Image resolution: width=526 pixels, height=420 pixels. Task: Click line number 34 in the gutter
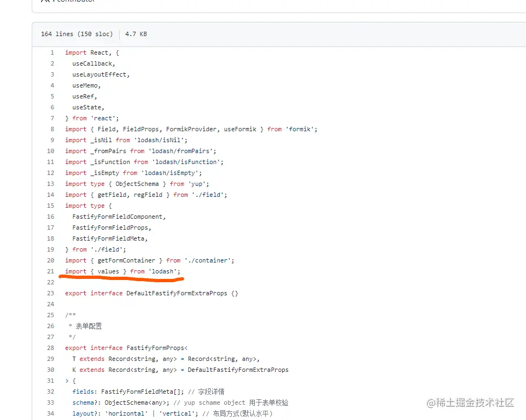(50, 413)
